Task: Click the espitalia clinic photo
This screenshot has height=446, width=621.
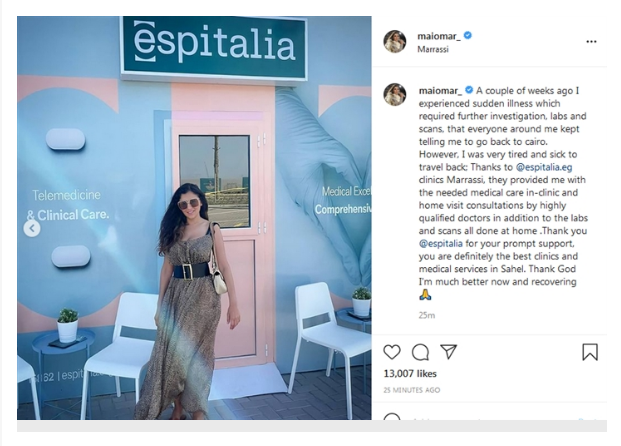Action: point(194,218)
